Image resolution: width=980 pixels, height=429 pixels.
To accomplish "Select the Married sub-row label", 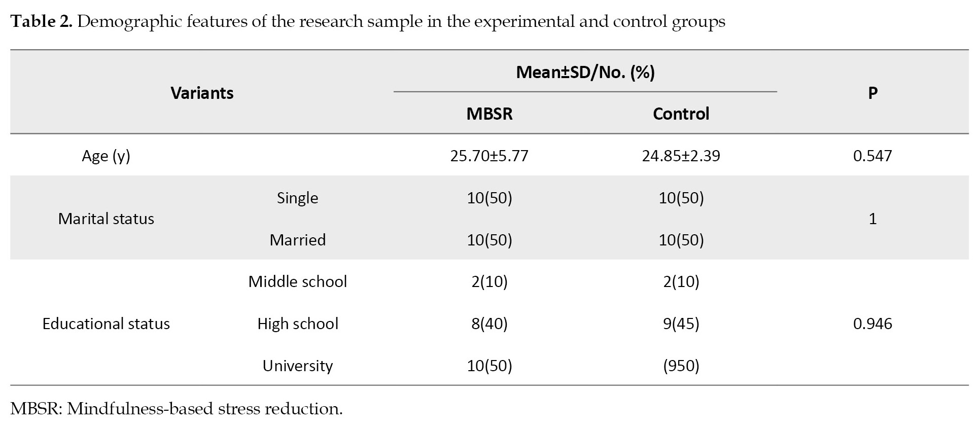I will (x=297, y=240).
